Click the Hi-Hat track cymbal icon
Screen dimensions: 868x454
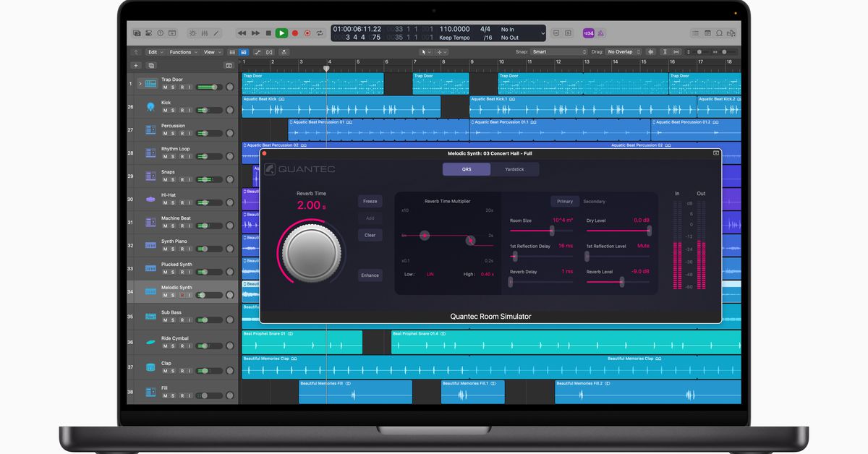(x=150, y=200)
